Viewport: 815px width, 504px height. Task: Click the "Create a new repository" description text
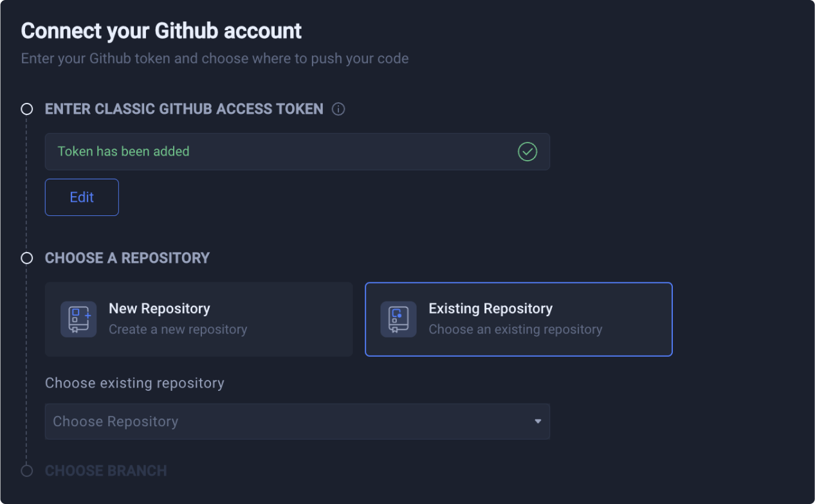click(178, 329)
